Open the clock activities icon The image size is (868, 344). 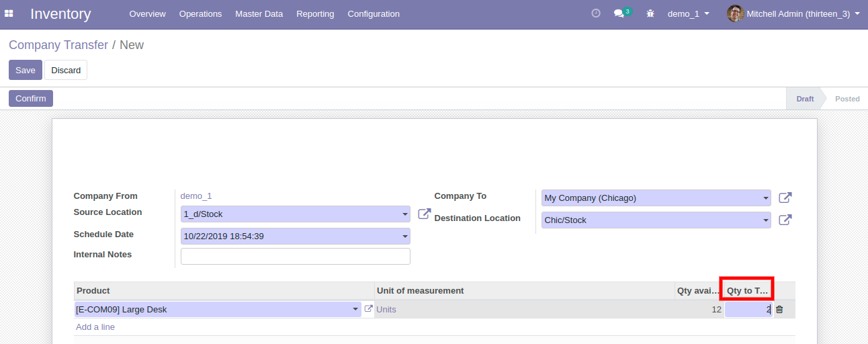pos(596,13)
